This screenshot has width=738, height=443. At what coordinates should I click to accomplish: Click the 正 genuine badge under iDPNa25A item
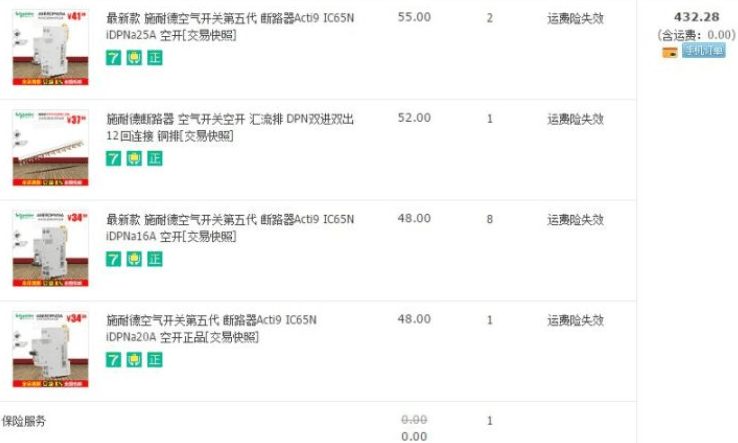coord(155,58)
